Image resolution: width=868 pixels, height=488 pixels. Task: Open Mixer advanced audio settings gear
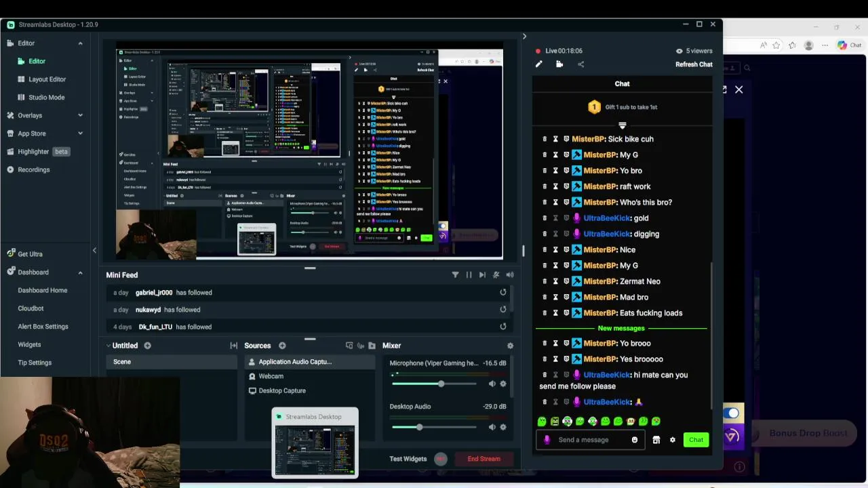point(510,346)
